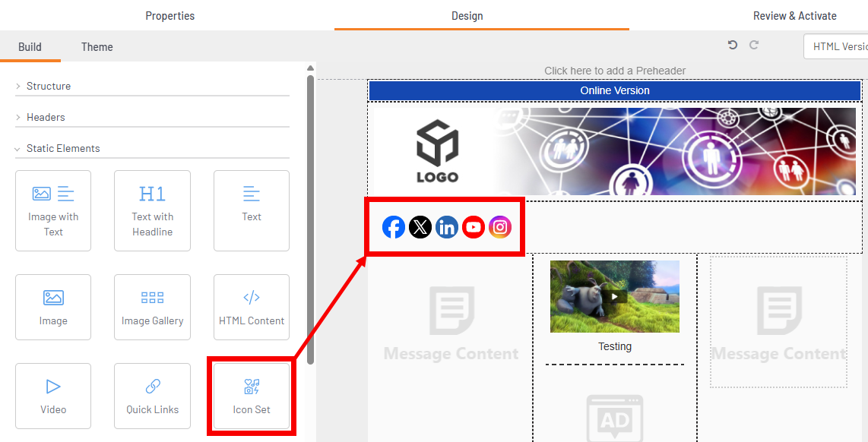
Task: Click the LinkedIn social icon
Action: [x=447, y=227]
